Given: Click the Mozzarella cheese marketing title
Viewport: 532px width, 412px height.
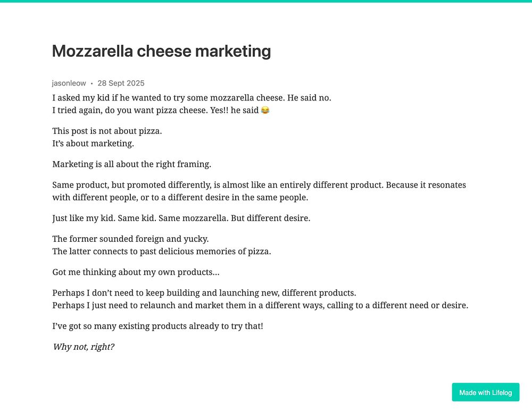Looking at the screenshot, I should (x=161, y=52).
